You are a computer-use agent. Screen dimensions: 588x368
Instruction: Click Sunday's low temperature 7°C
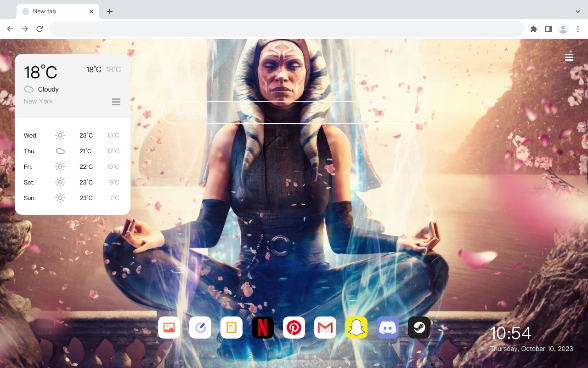[114, 198]
